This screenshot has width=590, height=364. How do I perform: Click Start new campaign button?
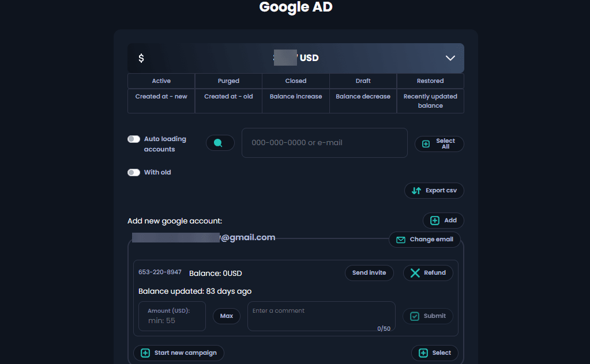179,352
